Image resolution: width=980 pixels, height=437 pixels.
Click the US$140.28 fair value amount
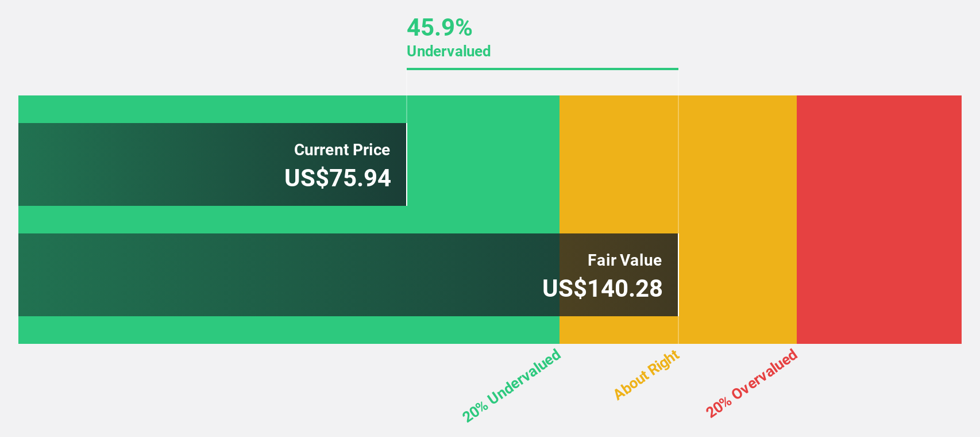tap(603, 289)
